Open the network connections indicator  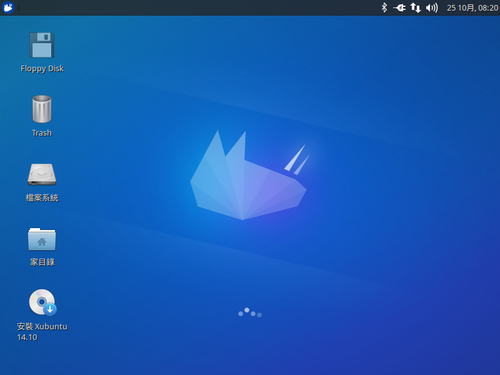[415, 8]
